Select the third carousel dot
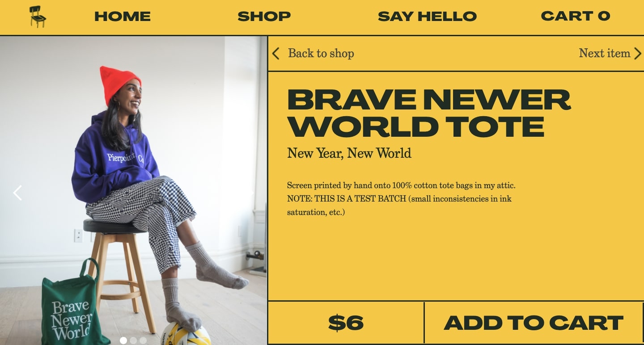The image size is (644, 345). coord(143,341)
